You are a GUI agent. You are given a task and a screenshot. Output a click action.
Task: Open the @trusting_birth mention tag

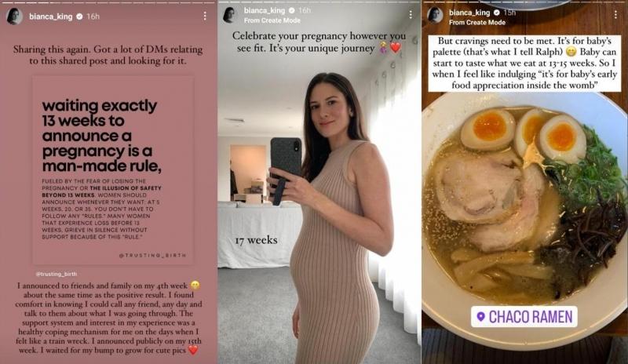pos(56,274)
